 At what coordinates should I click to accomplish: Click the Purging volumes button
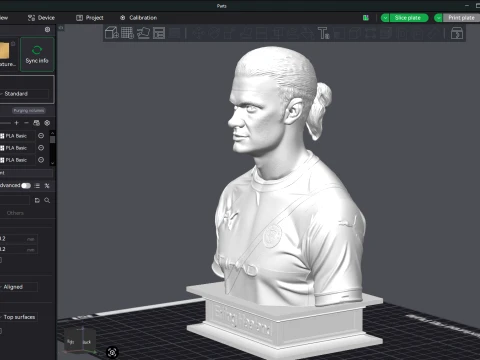click(29, 110)
